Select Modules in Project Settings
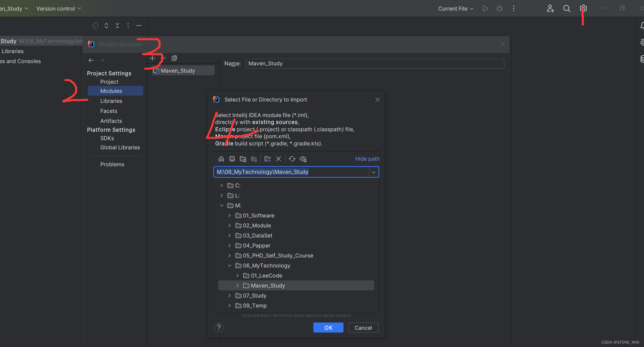The image size is (644, 347). (115, 91)
